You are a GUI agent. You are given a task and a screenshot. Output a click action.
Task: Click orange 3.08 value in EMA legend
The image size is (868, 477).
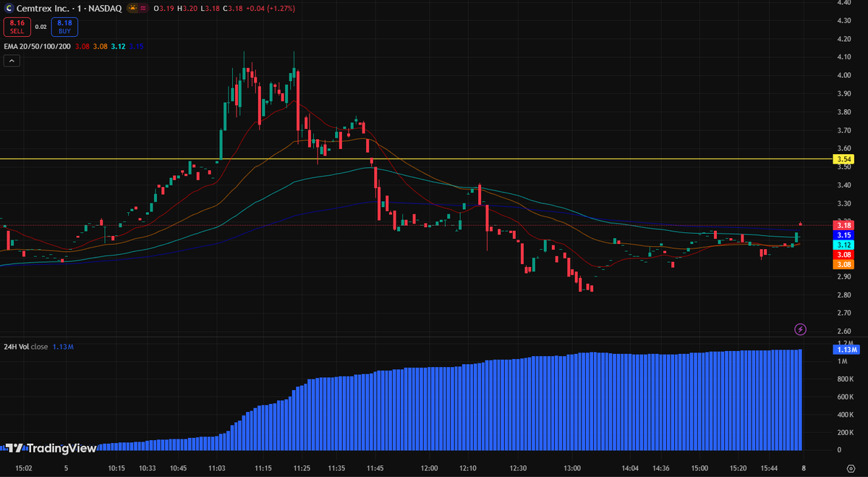tap(101, 46)
